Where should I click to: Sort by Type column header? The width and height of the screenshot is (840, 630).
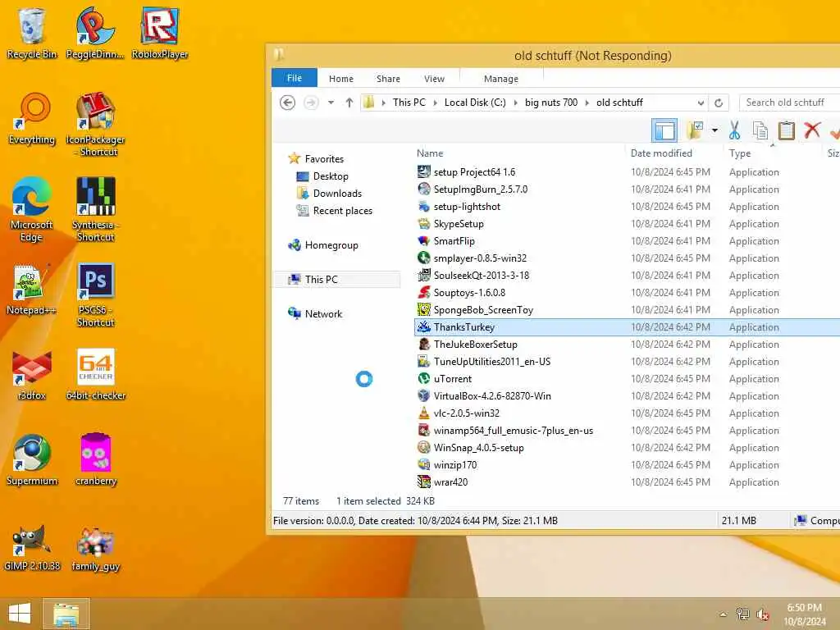740,153
